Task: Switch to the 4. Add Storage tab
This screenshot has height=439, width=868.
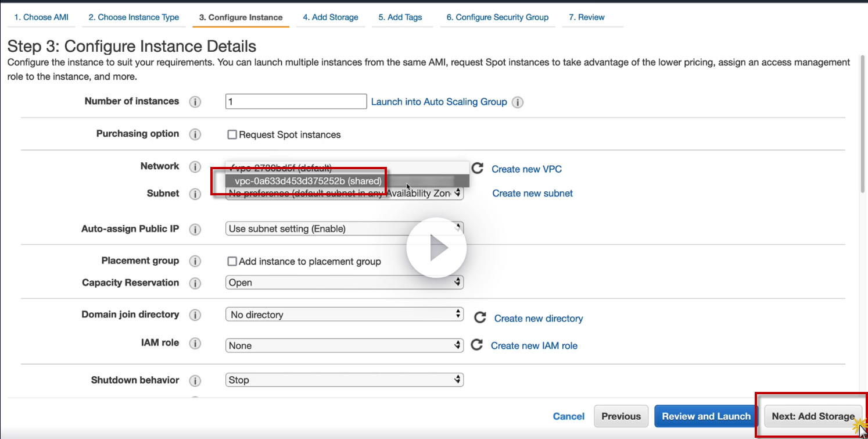Action: (331, 17)
